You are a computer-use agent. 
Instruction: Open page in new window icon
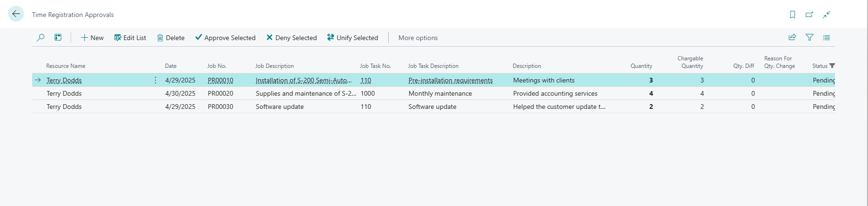809,15
